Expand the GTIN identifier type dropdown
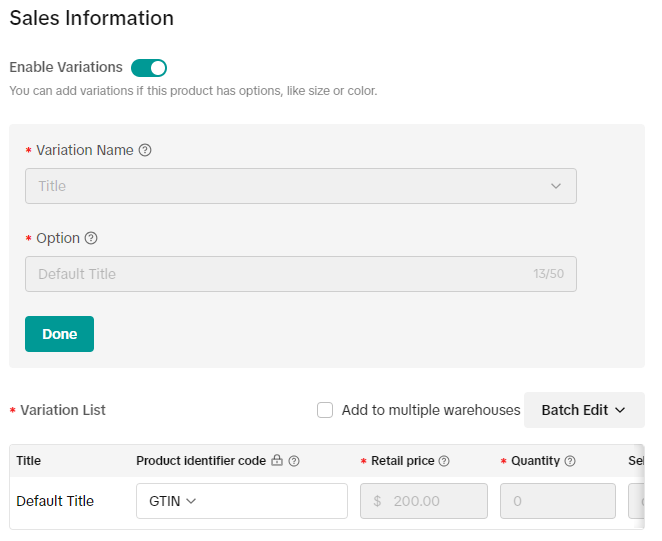The image size is (662, 541). pyautogui.click(x=166, y=501)
